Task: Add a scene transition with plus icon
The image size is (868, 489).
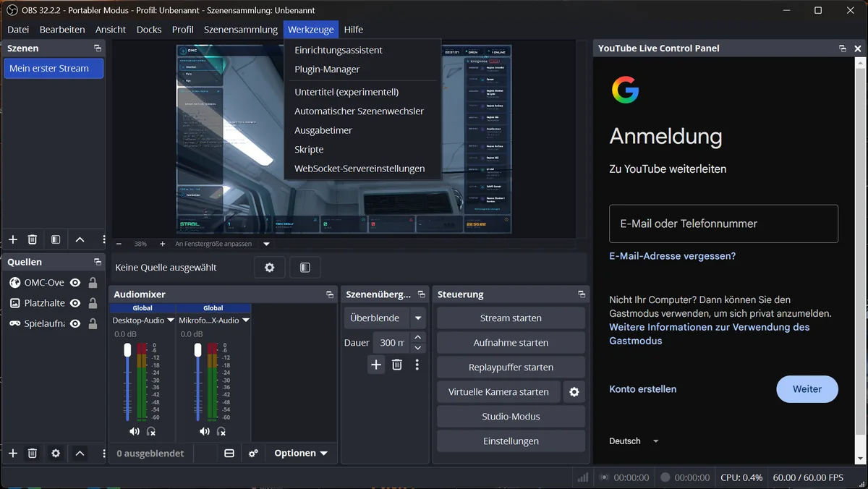Action: pyautogui.click(x=376, y=365)
